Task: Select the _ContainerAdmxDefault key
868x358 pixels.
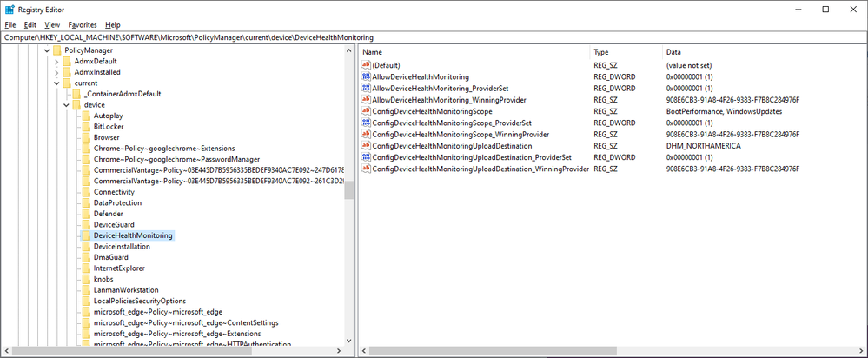Action: pyautogui.click(x=123, y=94)
